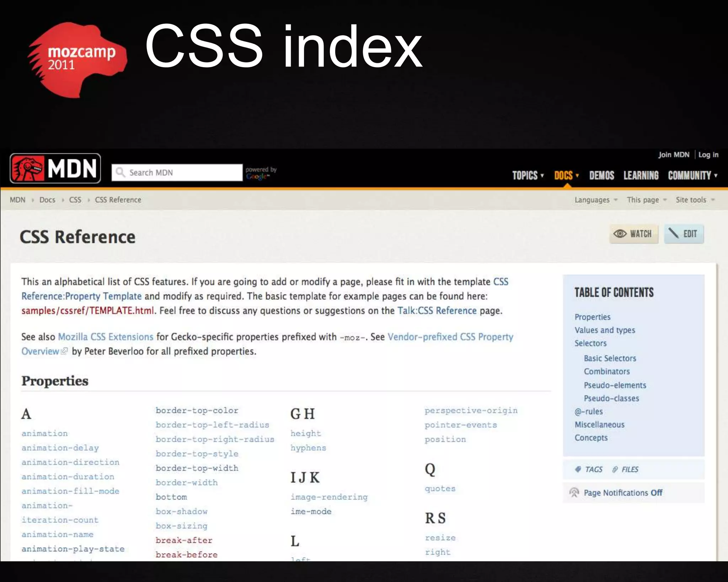Viewport: 728px width, 582px height.
Task: Click the search magnifier icon
Action: click(x=121, y=172)
